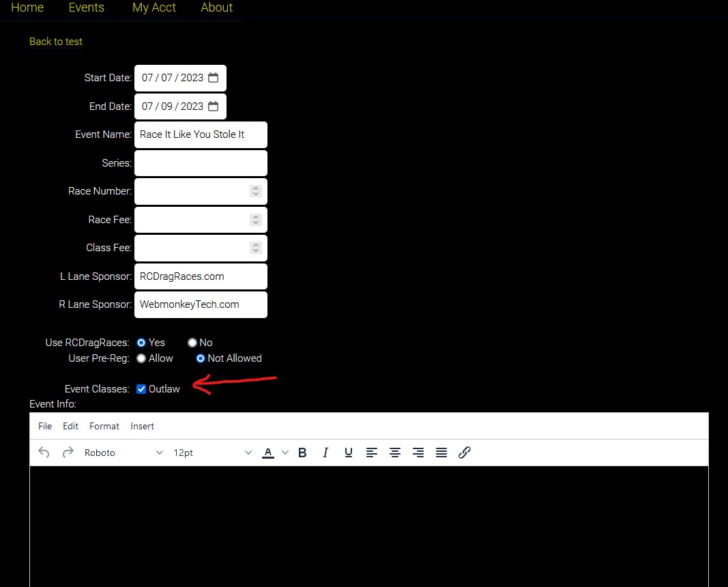The image size is (728, 587).
Task: Expand the text color chevron menu
Action: [x=285, y=453]
